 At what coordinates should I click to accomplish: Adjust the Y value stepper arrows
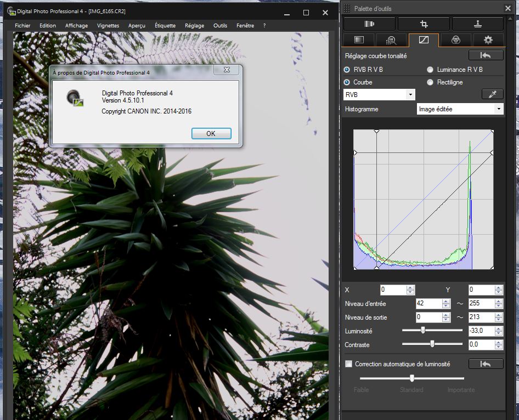[499, 290]
